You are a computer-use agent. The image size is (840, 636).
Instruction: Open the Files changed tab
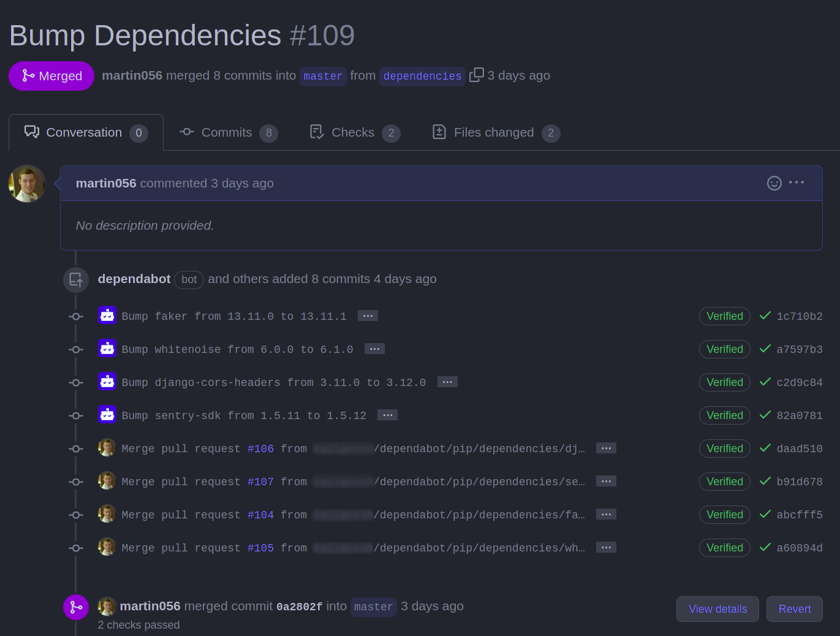[496, 132]
